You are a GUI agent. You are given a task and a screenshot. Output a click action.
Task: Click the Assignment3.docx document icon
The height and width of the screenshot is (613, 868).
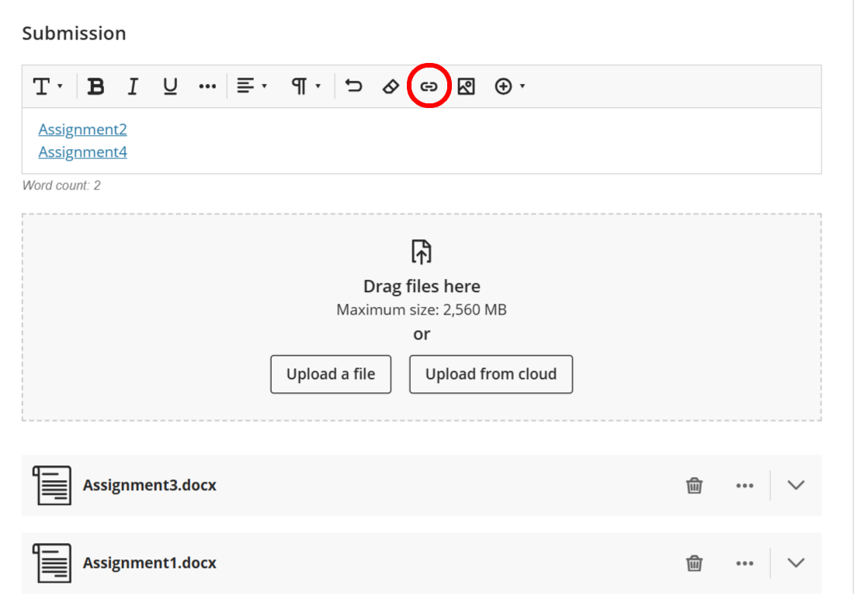click(x=52, y=486)
